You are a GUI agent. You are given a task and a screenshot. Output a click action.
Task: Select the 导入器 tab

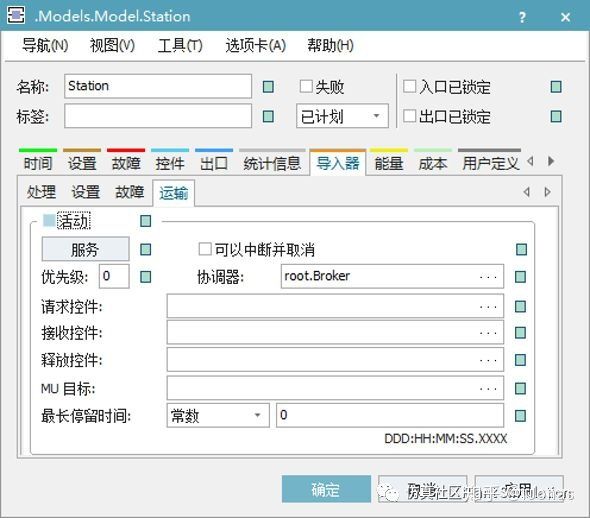click(x=338, y=163)
